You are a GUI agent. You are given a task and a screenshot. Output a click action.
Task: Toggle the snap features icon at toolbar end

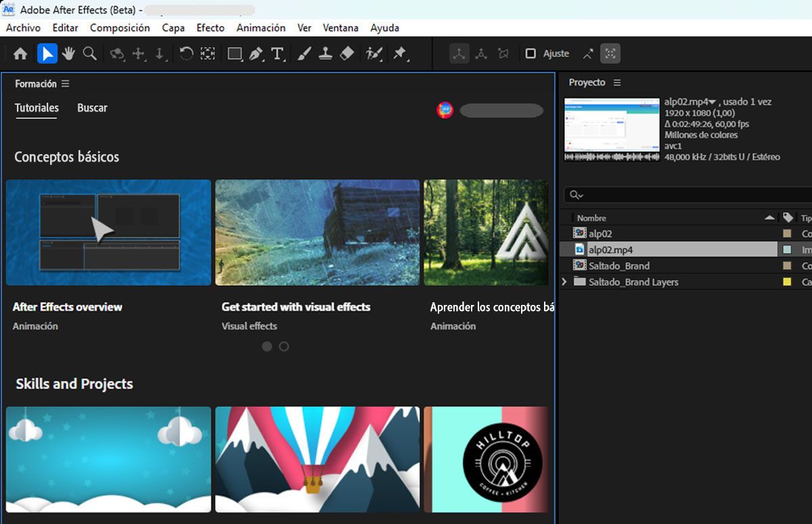[x=610, y=53]
